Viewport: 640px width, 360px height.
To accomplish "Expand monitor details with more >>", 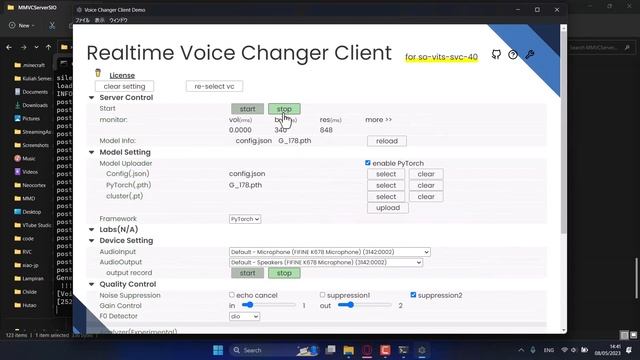I will (378, 120).
